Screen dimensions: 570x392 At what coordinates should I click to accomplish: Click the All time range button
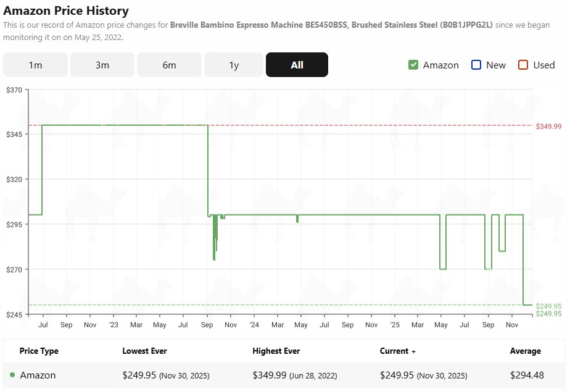tap(297, 65)
